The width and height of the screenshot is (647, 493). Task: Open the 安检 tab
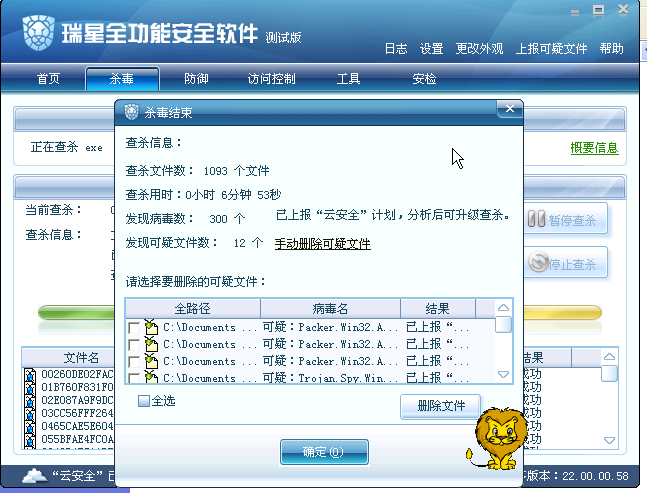(x=424, y=78)
